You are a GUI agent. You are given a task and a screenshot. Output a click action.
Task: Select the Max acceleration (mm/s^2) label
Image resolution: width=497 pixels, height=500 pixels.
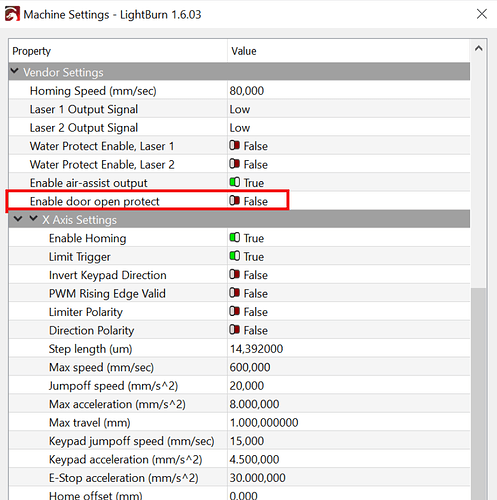coord(117,404)
